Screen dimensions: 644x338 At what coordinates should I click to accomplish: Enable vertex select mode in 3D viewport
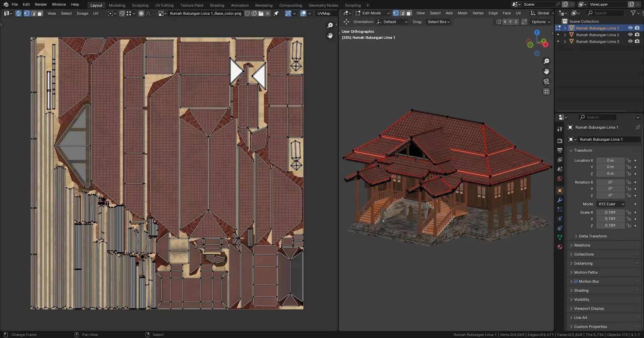(396, 13)
